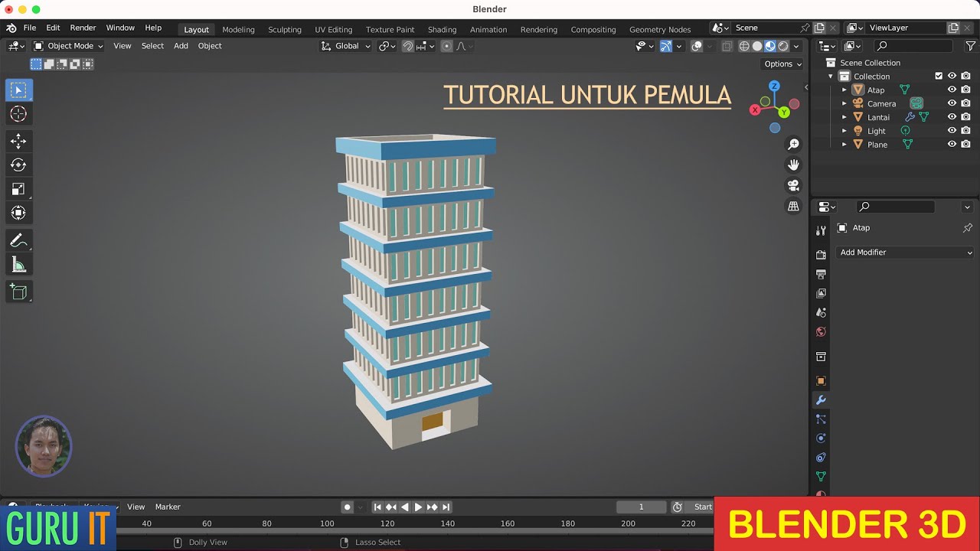Select solid viewport shading mode
Screen dimensions: 980x551
(757, 46)
